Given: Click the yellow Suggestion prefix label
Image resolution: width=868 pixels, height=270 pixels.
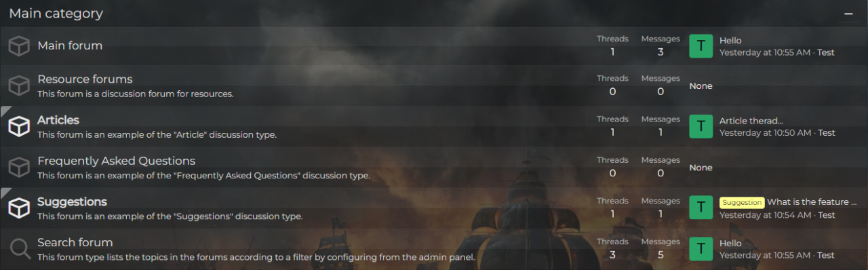Looking at the screenshot, I should coord(742,202).
